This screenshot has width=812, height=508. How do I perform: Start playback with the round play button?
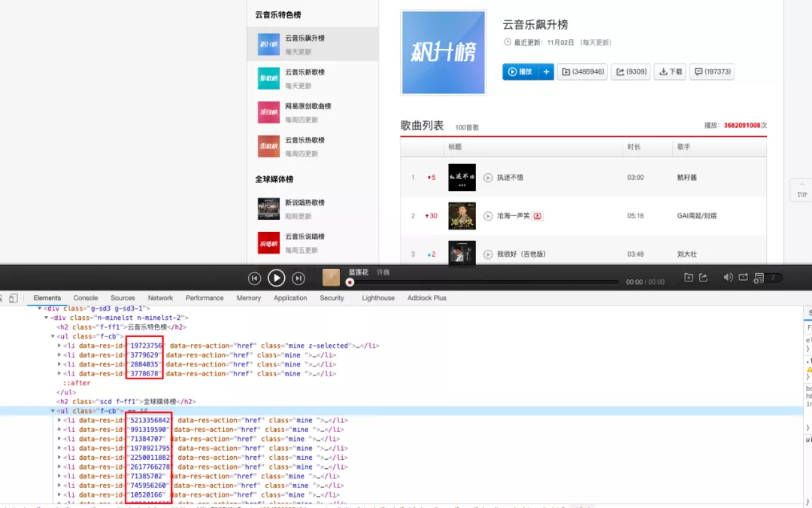coord(277,278)
